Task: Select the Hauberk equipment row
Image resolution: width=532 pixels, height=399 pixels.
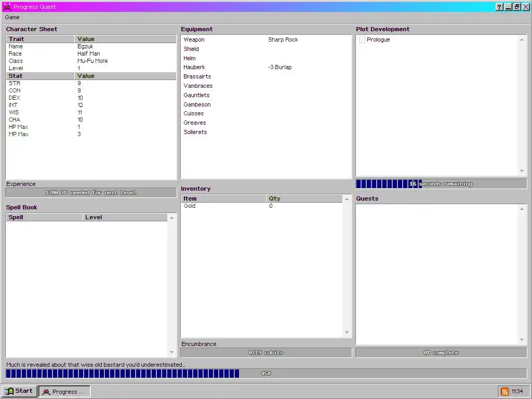Action: (x=266, y=67)
